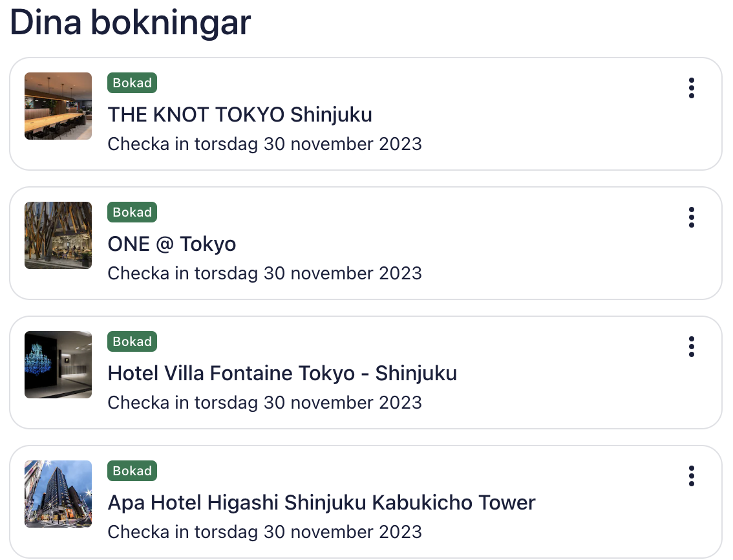Click Apa Hotel tower building thumbnail
The height and width of the screenshot is (560, 733).
click(x=58, y=494)
